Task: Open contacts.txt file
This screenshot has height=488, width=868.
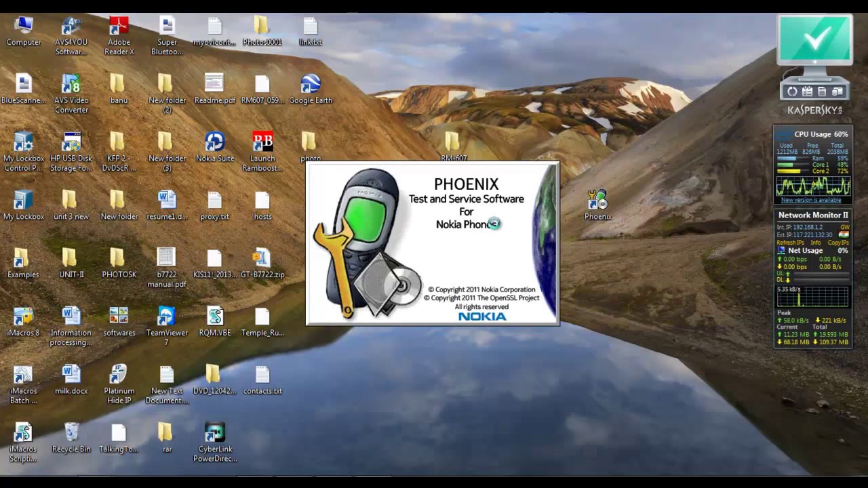Action: pyautogui.click(x=262, y=380)
